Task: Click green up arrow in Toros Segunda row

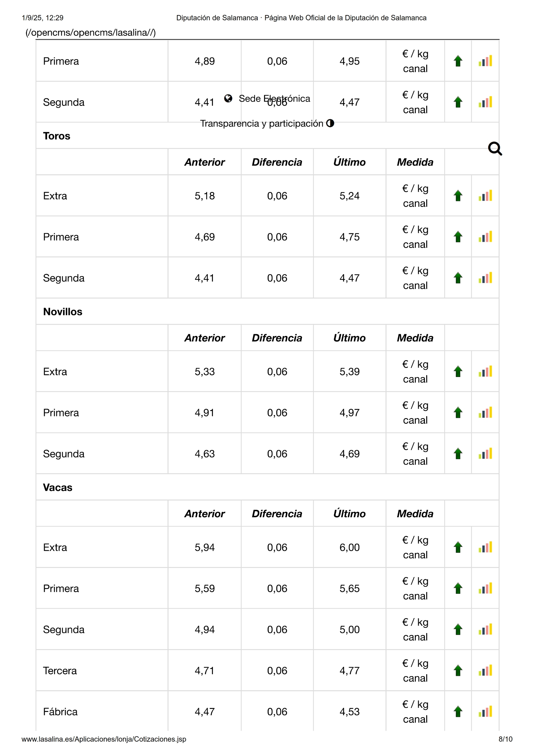Action: coord(458,278)
